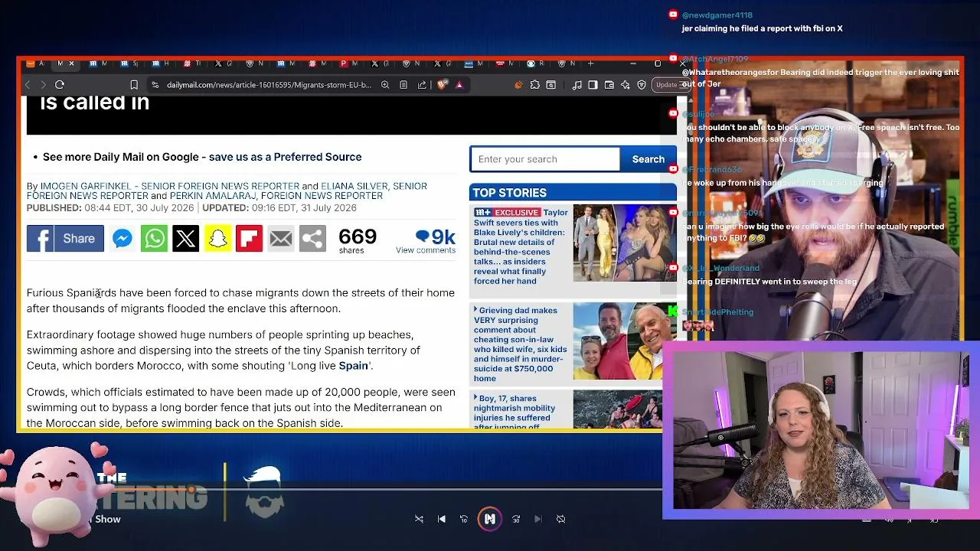Viewport: 980px width, 551px height.
Task: Open the Brave Wallet icon
Action: 609,85
